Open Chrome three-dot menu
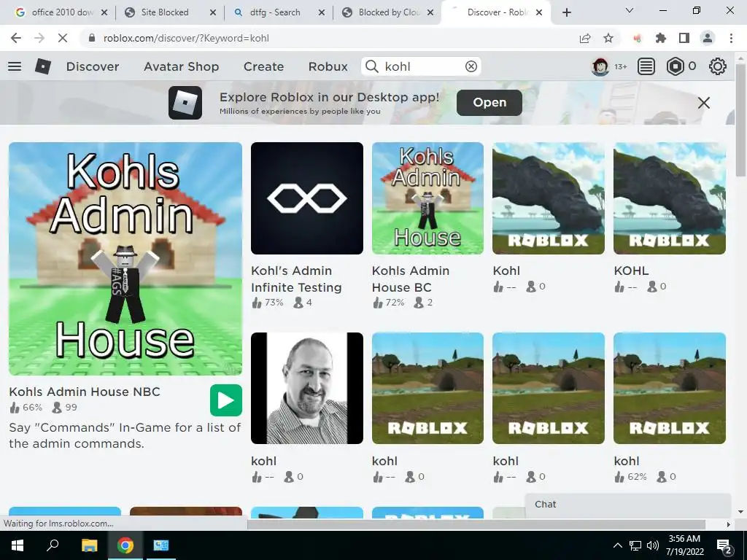This screenshot has width=747, height=560. [731, 38]
